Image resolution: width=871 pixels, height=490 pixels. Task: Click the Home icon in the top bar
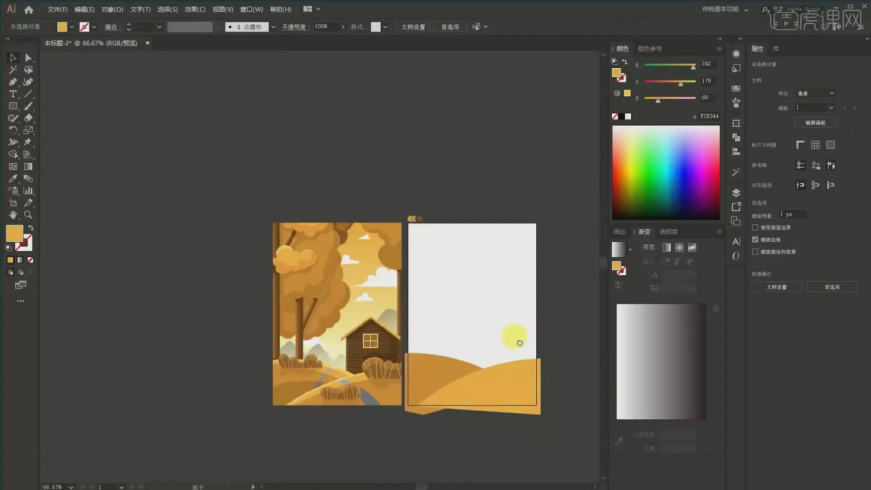[29, 9]
